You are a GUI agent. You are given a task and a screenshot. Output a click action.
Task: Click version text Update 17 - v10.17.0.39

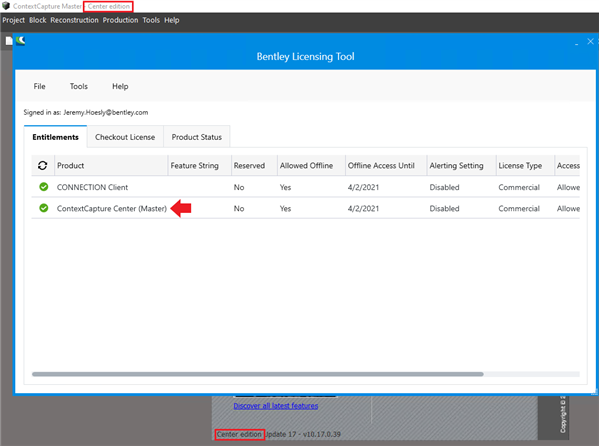click(x=303, y=434)
